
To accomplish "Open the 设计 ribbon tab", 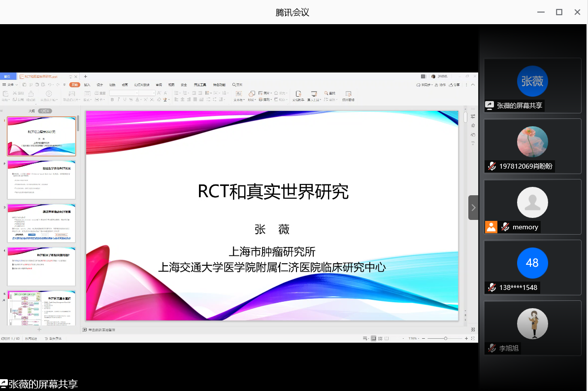I will 100,85.
